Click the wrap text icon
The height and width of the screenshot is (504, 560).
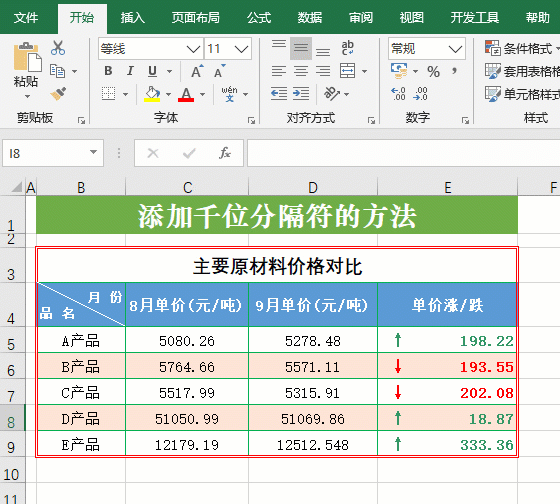coord(347,48)
